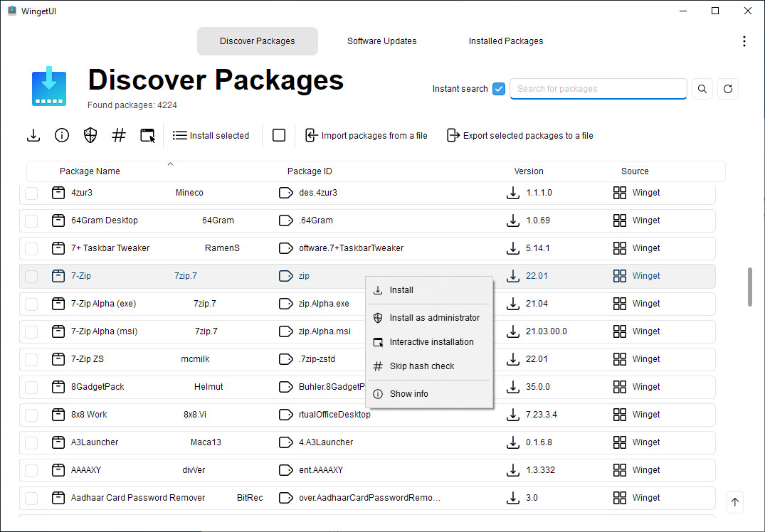Viewport: 765px width, 532px height.
Task: Disable the Instant search checkbox
Action: tap(499, 89)
